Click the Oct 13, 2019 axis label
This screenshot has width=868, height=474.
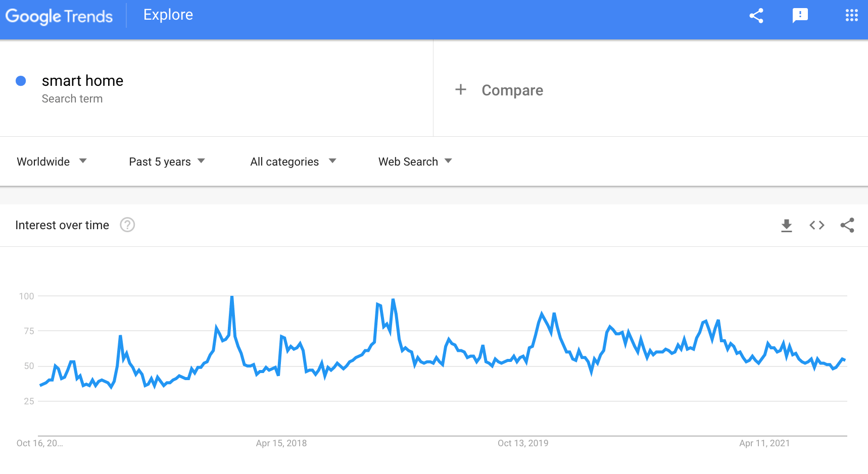point(522,443)
